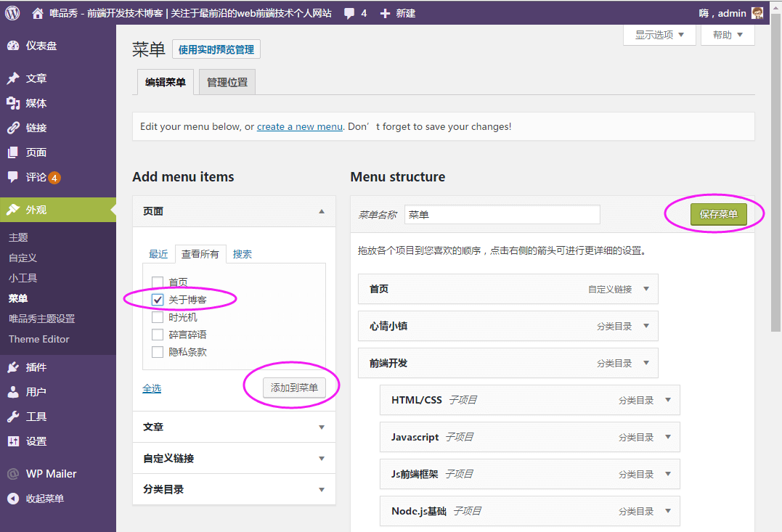
Task: Collapse the 页面 panel with its arrow
Action: click(x=321, y=210)
